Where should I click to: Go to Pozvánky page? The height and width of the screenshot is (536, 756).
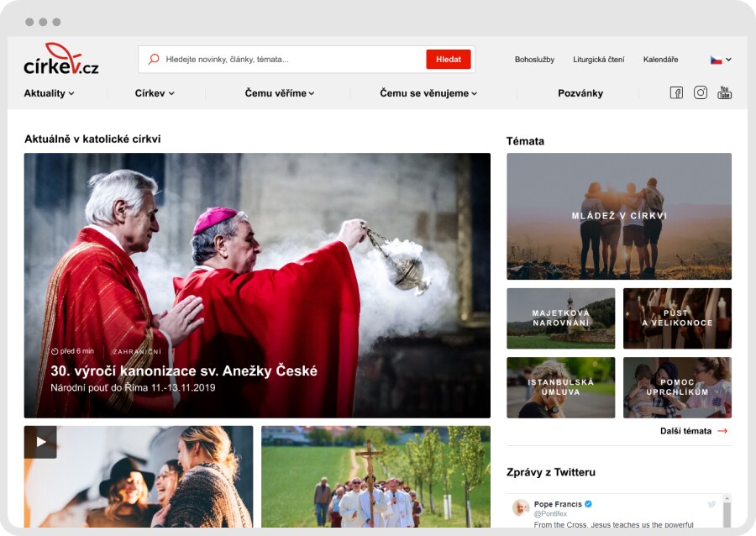tap(580, 93)
